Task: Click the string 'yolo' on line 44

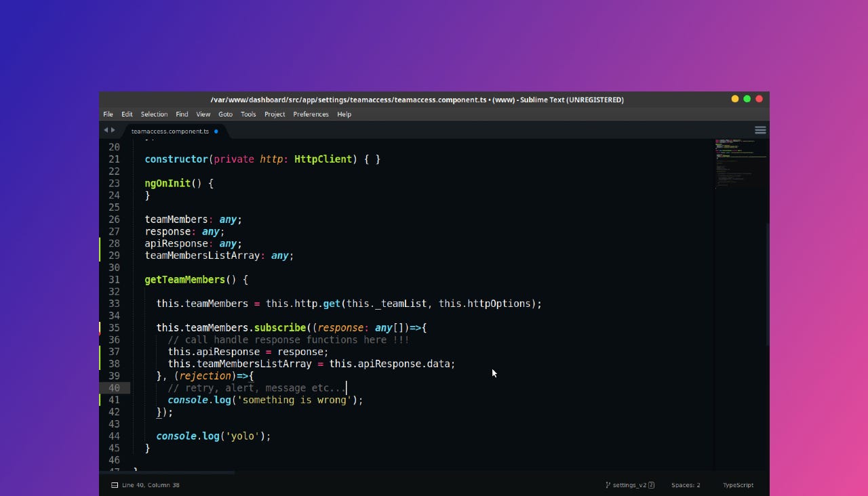Action: click(243, 436)
